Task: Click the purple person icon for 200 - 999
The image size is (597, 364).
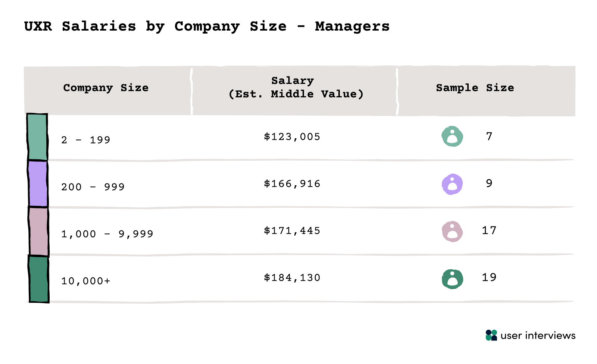Action: point(452,184)
